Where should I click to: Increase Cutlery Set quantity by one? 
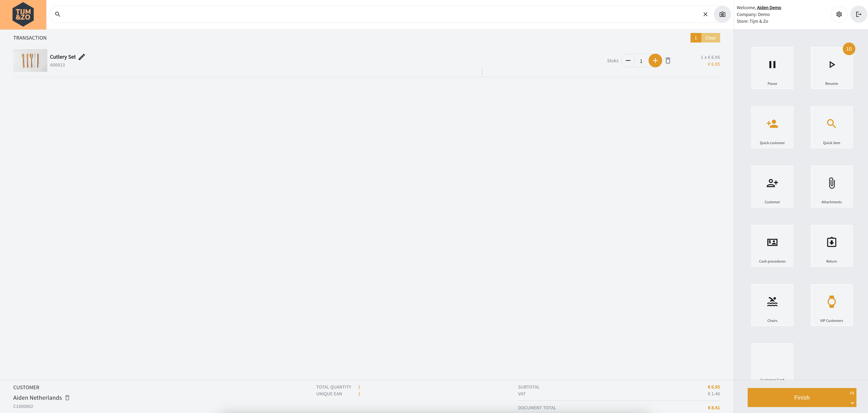point(655,61)
